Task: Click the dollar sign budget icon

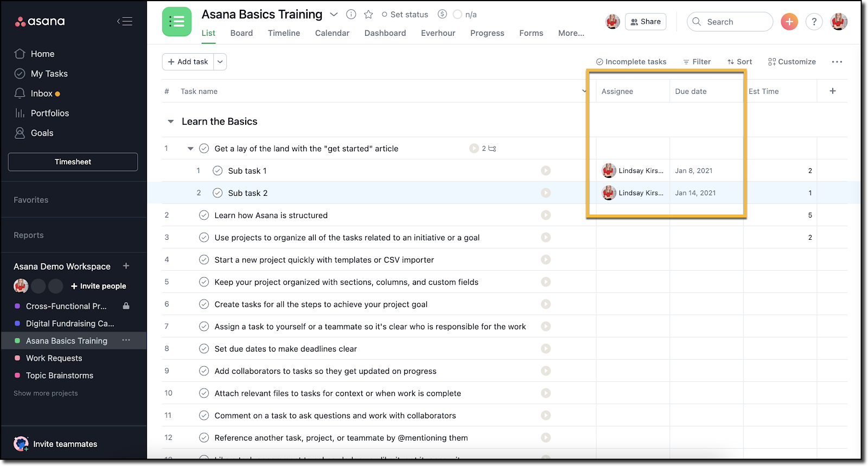Action: [443, 14]
